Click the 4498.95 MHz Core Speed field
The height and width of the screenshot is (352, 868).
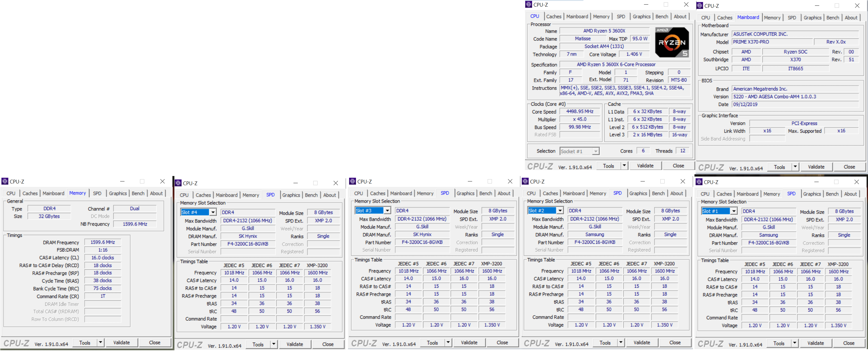pyautogui.click(x=579, y=111)
